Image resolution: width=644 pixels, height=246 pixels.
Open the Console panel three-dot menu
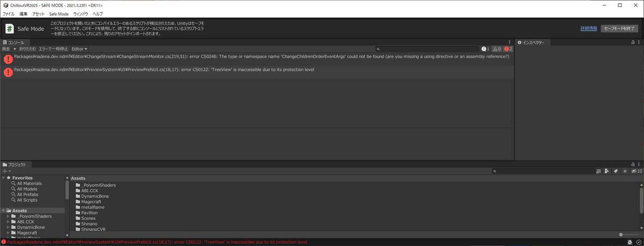pyautogui.click(x=509, y=42)
